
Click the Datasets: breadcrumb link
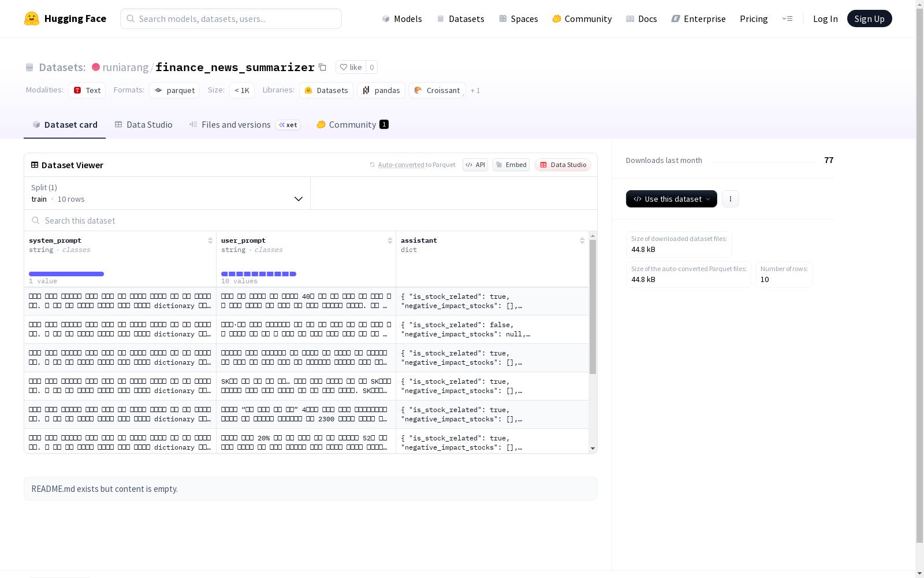[x=62, y=67]
